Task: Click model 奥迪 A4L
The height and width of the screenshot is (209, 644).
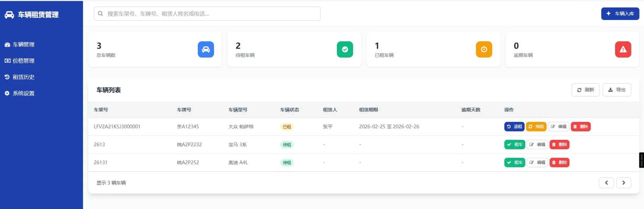Action: tap(238, 162)
